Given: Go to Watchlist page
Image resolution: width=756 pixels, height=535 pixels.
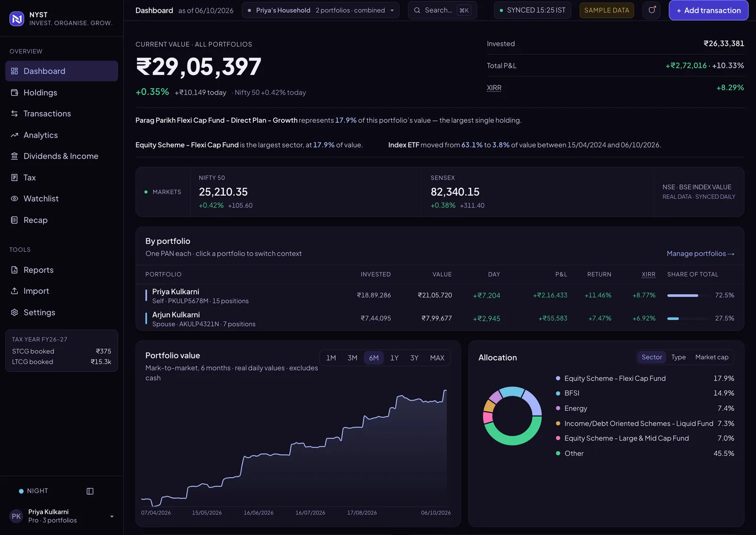Looking at the screenshot, I should 62,199.
